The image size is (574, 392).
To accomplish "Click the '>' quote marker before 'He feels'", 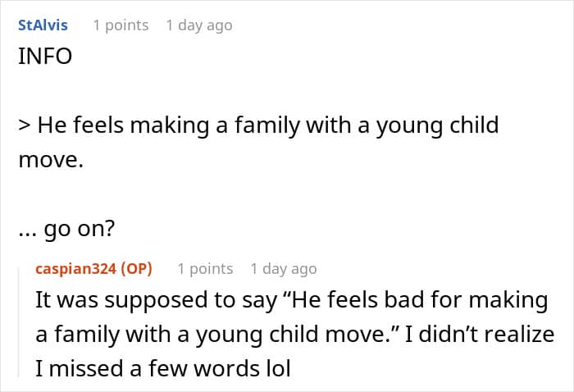I will pyautogui.click(x=25, y=125).
